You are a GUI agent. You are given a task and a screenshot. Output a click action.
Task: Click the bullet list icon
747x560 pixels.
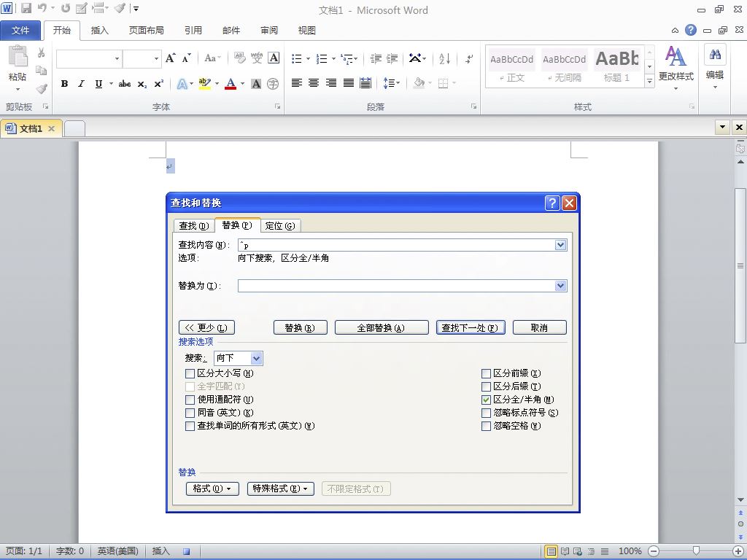click(x=297, y=58)
